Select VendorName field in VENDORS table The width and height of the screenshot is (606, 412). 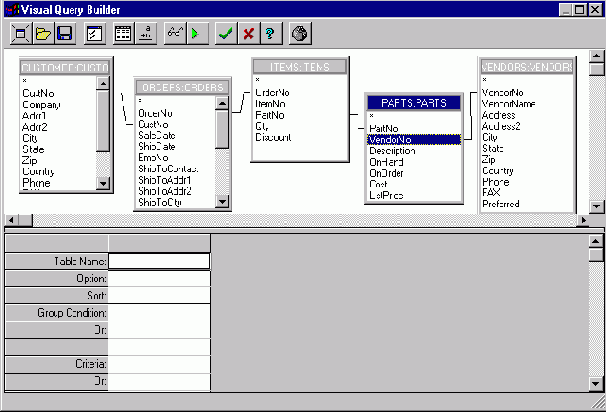509,104
